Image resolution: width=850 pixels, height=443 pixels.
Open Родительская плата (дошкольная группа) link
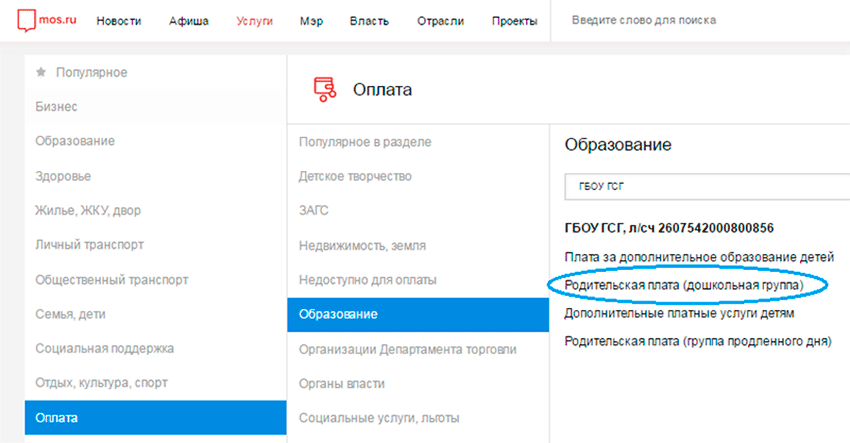684,285
